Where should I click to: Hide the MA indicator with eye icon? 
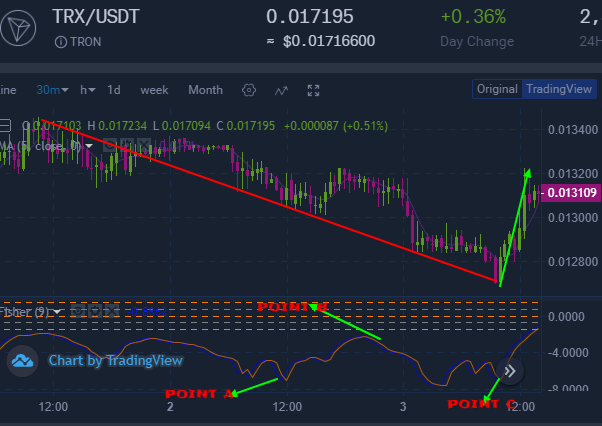click(x=109, y=145)
